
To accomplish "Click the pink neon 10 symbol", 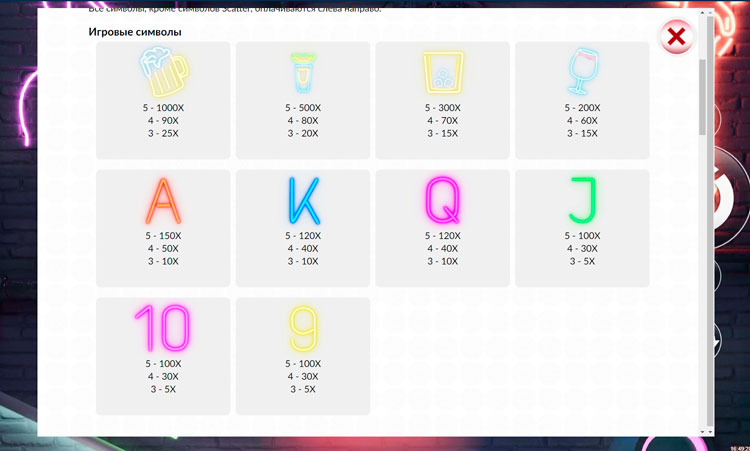I will click(162, 328).
